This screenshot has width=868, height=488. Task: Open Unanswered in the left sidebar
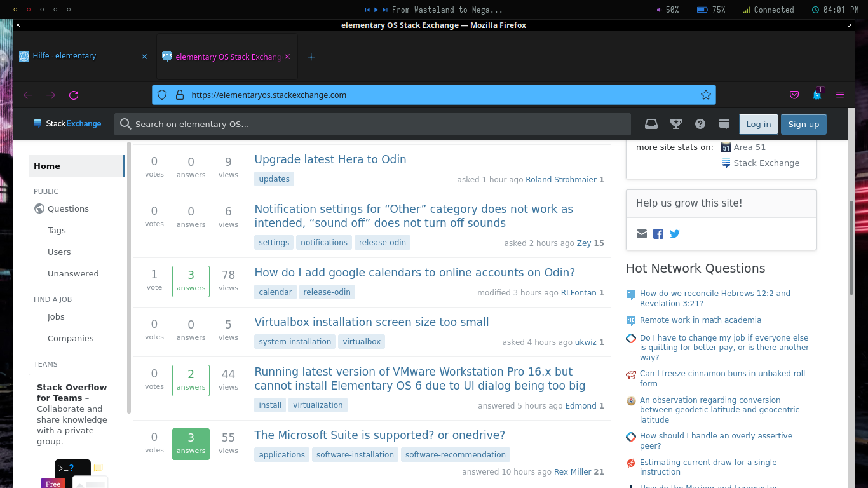coord(73,273)
